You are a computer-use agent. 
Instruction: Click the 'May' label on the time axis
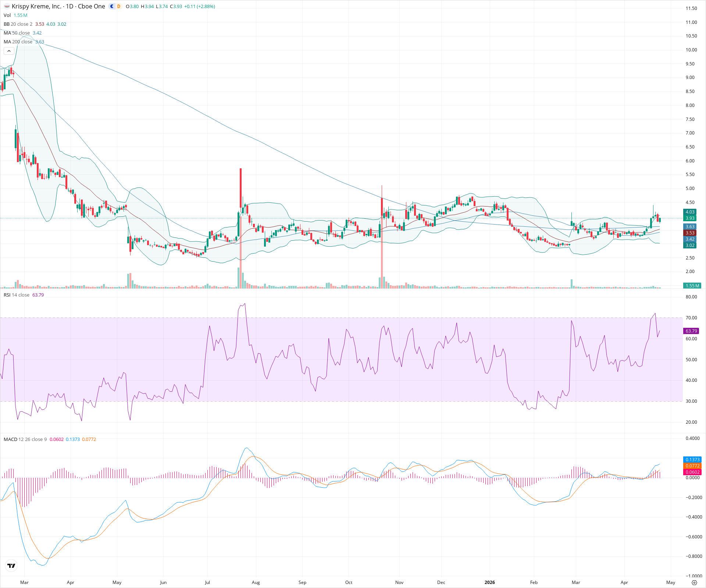pos(670,582)
